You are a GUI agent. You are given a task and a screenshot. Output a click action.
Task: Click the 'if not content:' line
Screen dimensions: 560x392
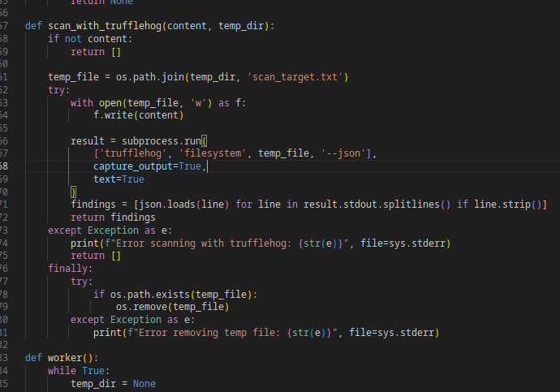pos(90,39)
